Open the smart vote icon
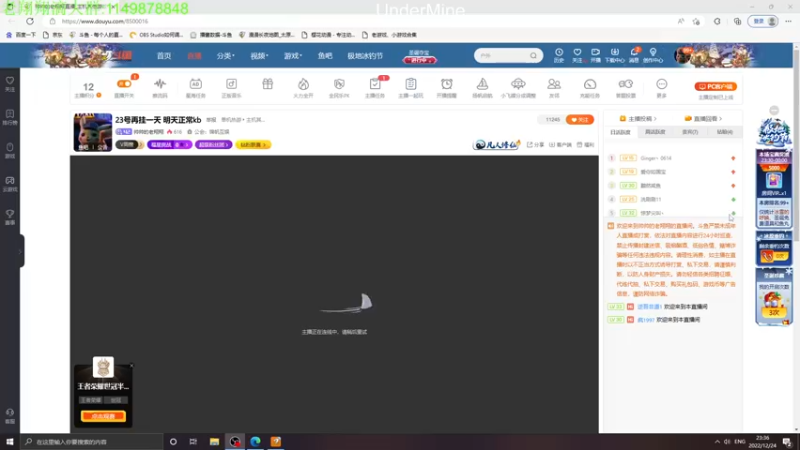 [626, 84]
